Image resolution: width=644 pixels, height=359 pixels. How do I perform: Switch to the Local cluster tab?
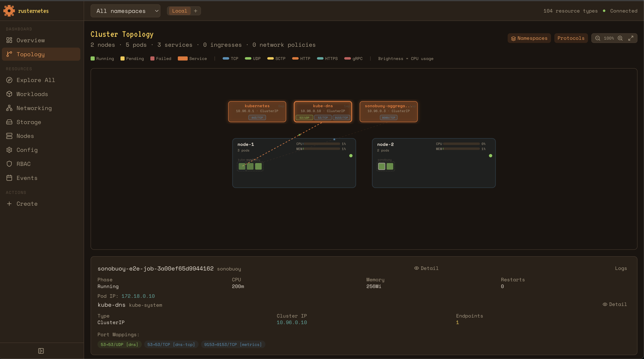pyautogui.click(x=179, y=11)
